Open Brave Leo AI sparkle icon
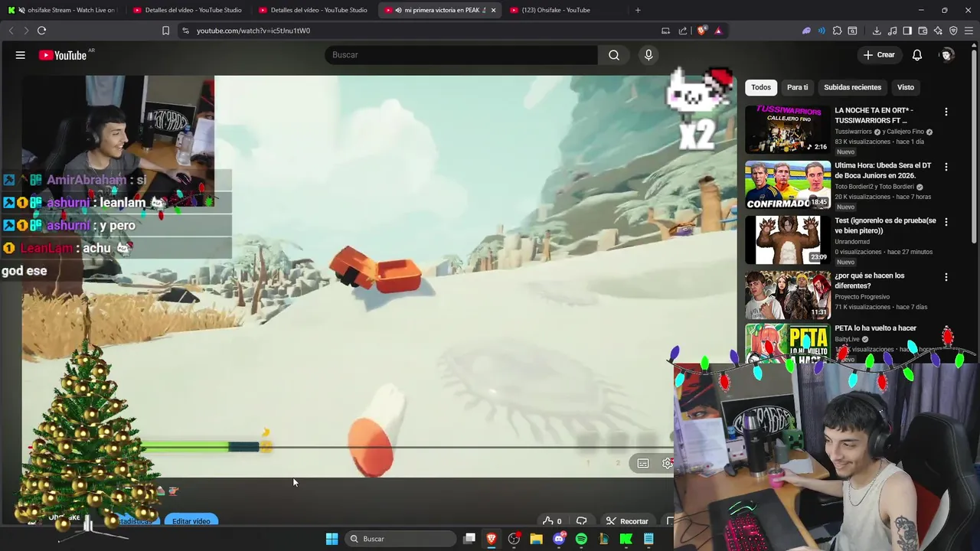Viewport: 980px width, 551px height. (938, 31)
